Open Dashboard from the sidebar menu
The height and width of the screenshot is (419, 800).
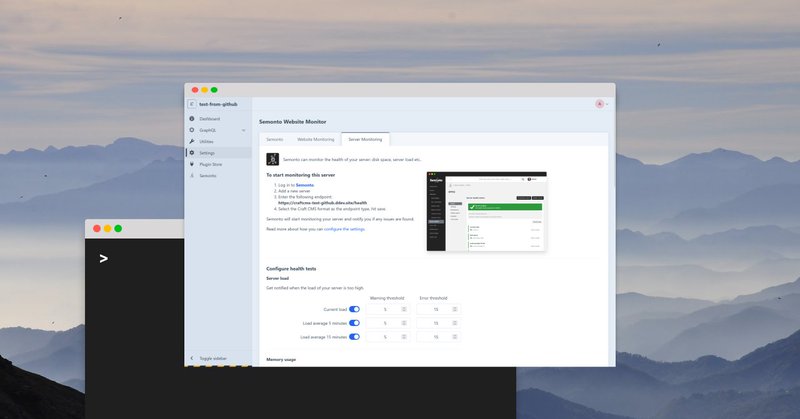pos(209,118)
